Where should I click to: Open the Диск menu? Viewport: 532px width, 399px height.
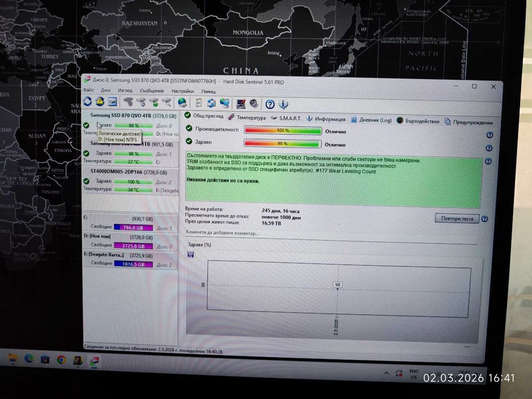point(106,90)
